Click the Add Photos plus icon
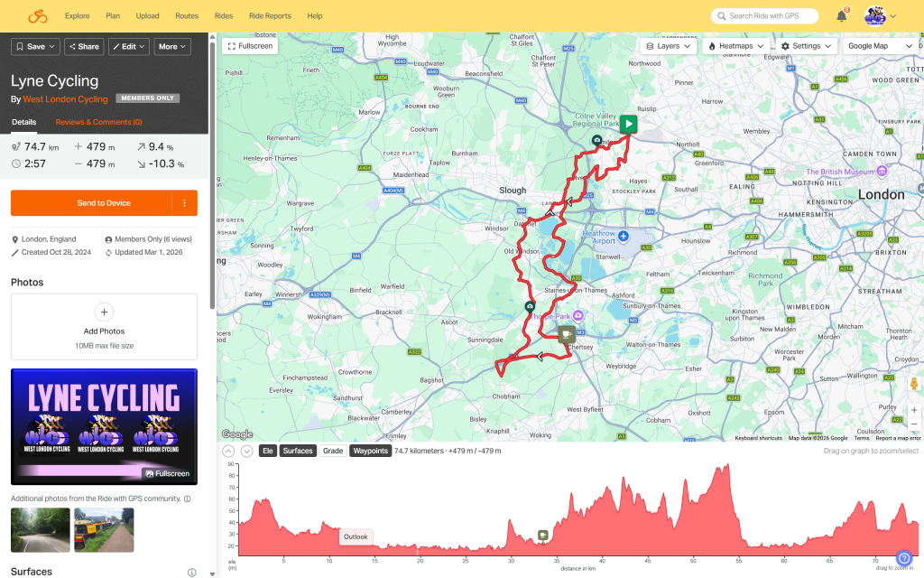The height and width of the screenshot is (578, 924). click(104, 312)
